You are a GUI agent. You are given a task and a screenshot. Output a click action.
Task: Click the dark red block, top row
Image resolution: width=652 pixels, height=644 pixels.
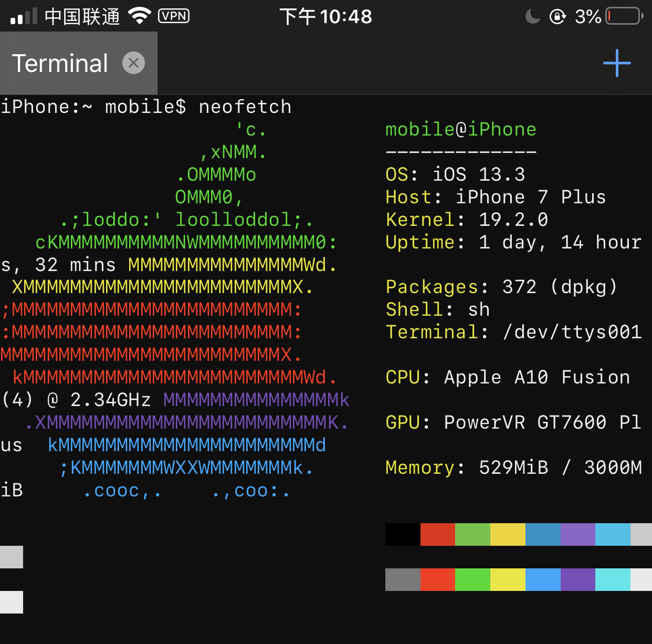click(x=438, y=534)
